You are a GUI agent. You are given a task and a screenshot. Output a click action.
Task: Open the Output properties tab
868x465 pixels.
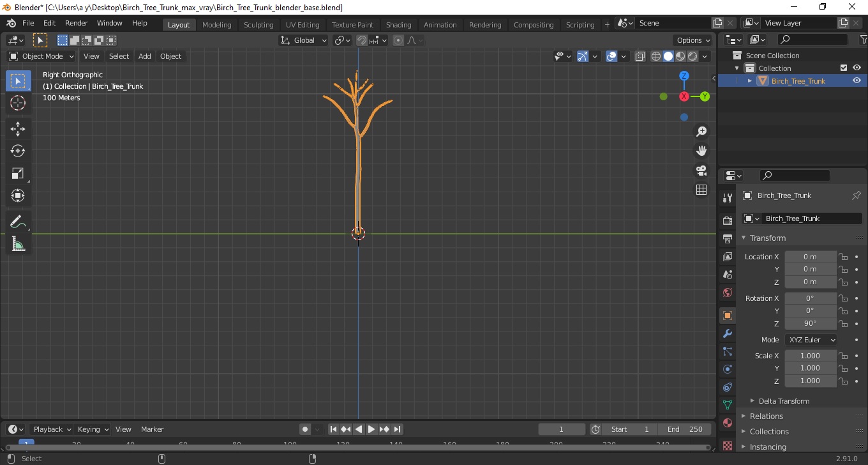[x=727, y=238]
